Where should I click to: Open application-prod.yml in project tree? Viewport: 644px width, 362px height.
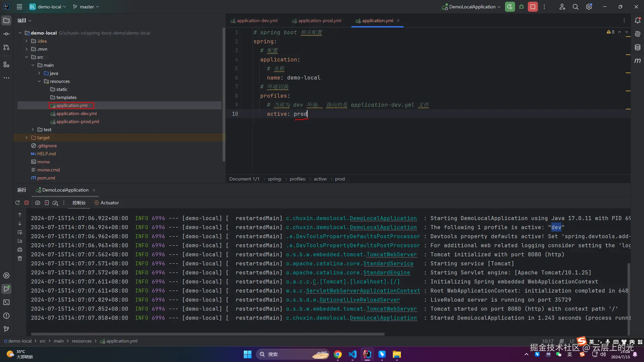pyautogui.click(x=78, y=121)
